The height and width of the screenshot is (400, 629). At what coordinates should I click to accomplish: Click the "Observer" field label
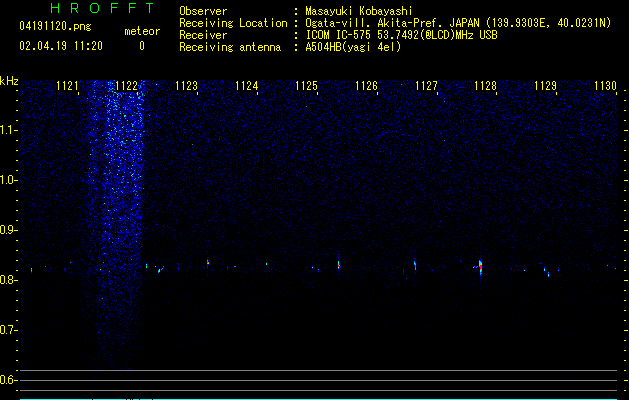203,11
